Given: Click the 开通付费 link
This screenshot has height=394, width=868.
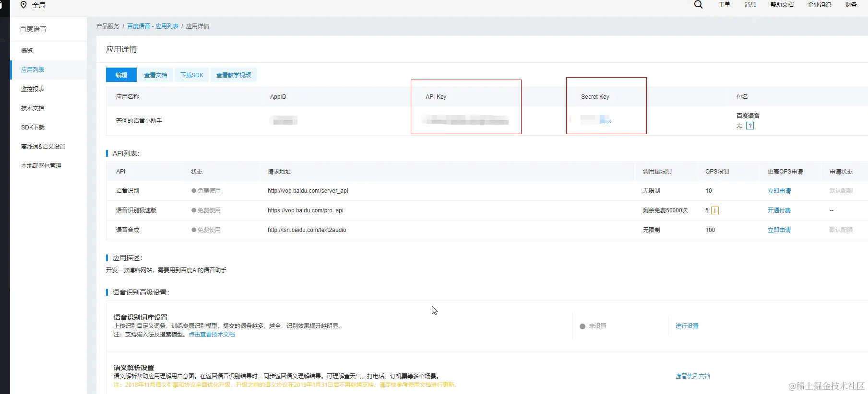Looking at the screenshot, I should click(779, 210).
